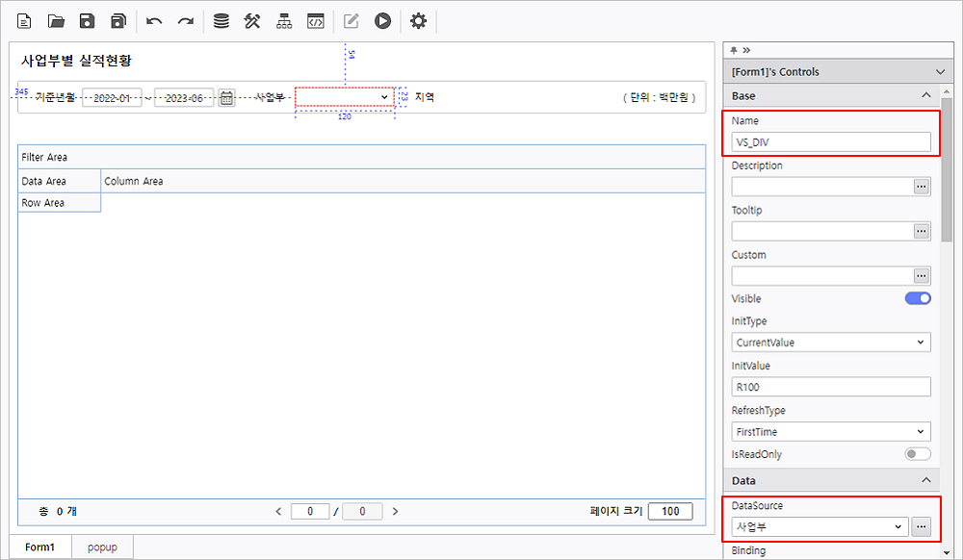
Task: Click the hierarchy tree diagram icon
Action: (x=284, y=20)
